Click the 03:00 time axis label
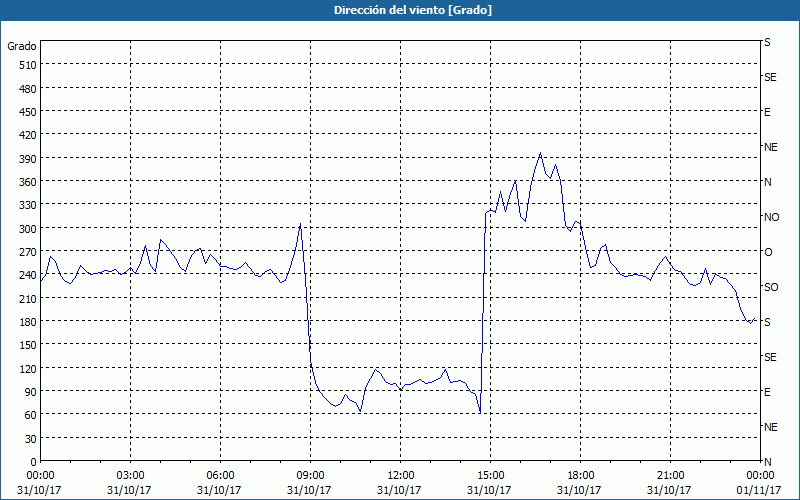Viewport: 800px width, 500px height. click(x=130, y=476)
